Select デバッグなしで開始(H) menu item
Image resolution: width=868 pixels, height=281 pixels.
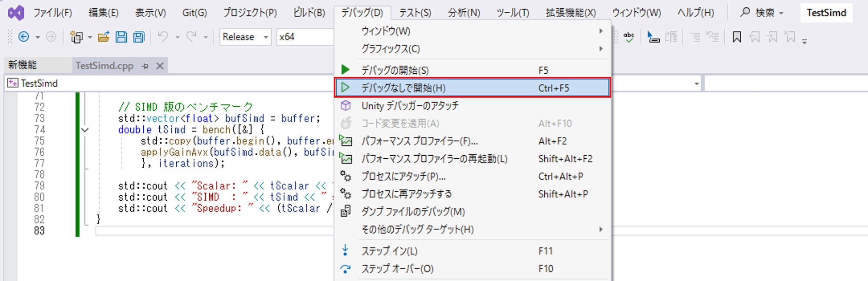pos(473,88)
